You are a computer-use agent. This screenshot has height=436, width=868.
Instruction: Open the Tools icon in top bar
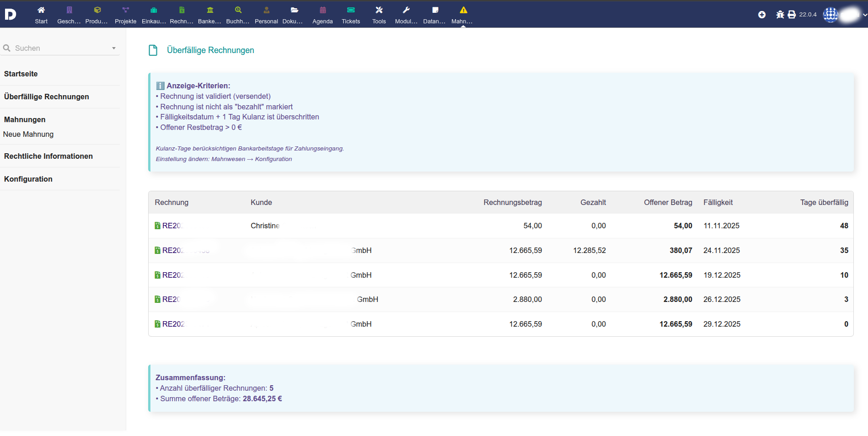[x=379, y=10]
